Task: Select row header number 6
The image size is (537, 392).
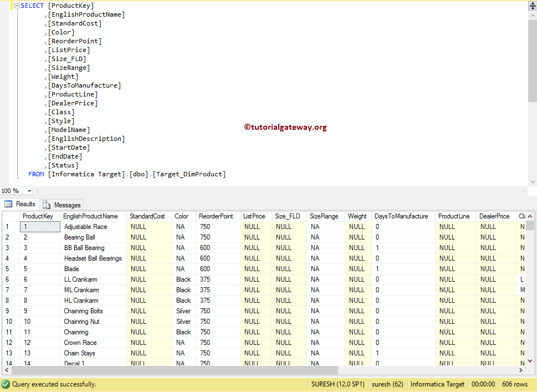Action: [11, 279]
